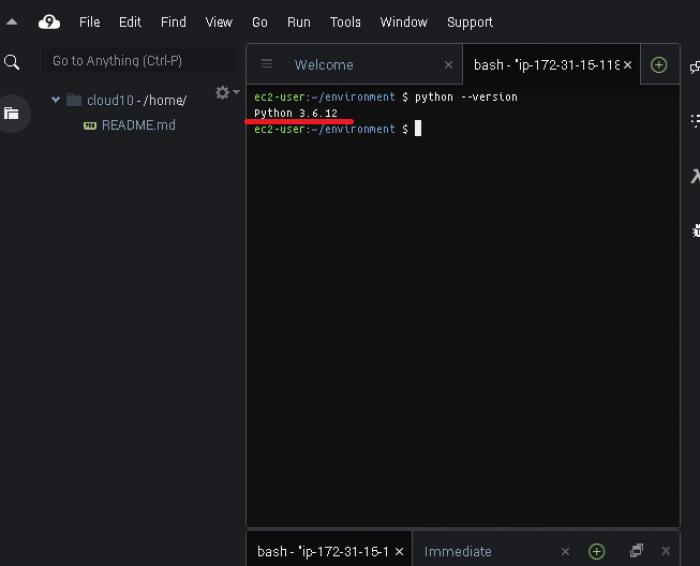
Task: Toggle the Environment file tree panel icon
Action: point(12,113)
